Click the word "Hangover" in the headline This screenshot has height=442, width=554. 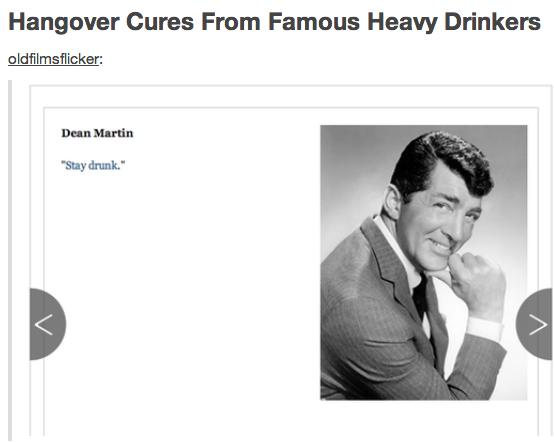coord(64,22)
